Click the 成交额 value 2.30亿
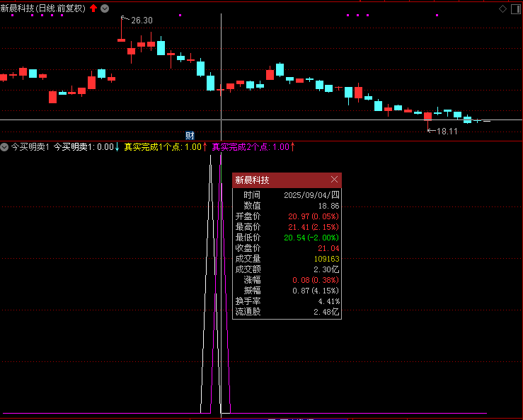 [326, 269]
